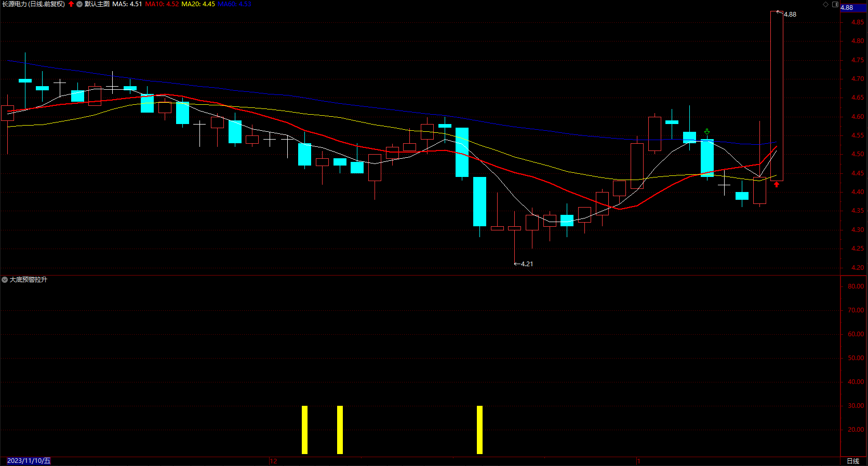Click the MA20: 4.45 indicator label

(198, 4)
